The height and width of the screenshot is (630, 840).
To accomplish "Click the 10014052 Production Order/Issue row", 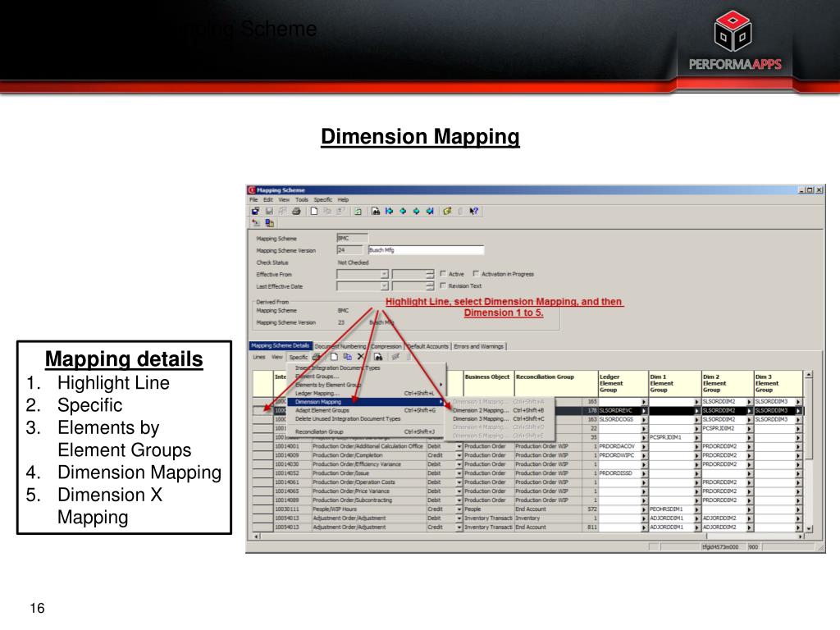I will click(x=527, y=473).
